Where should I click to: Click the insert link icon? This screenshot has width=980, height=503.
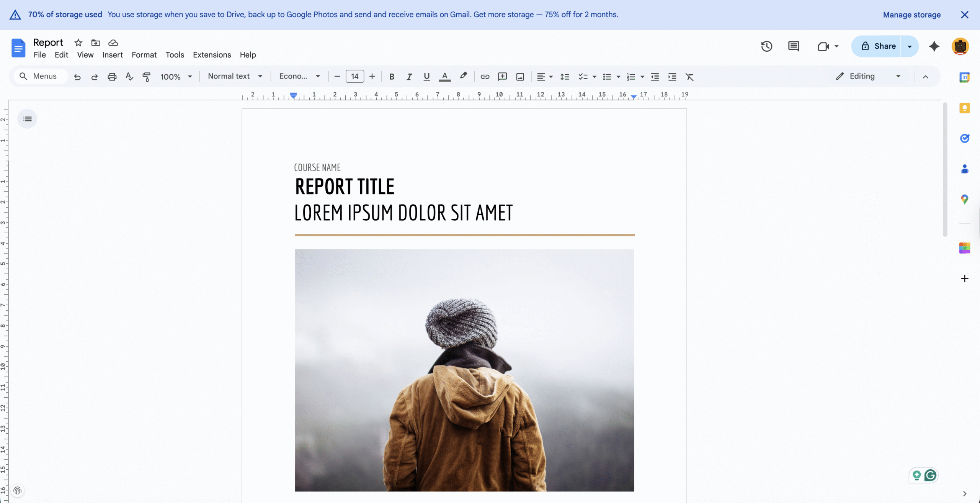(x=485, y=77)
